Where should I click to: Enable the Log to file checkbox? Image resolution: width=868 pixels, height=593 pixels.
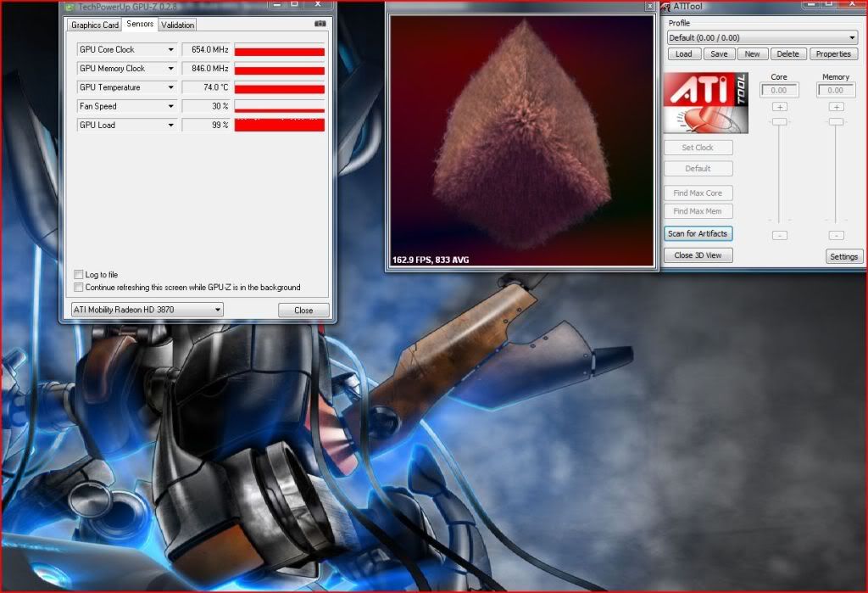tap(79, 275)
